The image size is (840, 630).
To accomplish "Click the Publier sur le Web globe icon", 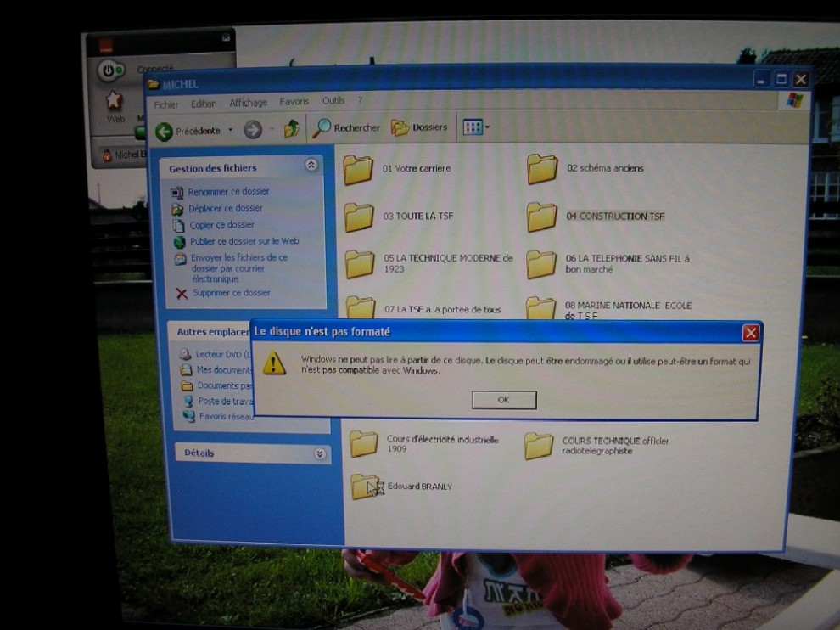I will [x=180, y=242].
